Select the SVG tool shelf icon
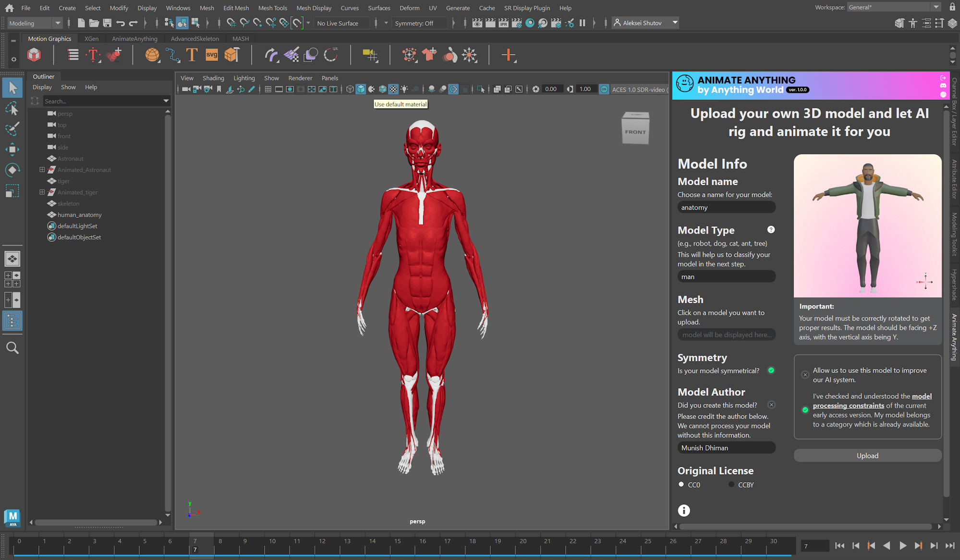The height and width of the screenshot is (560, 960). (211, 55)
